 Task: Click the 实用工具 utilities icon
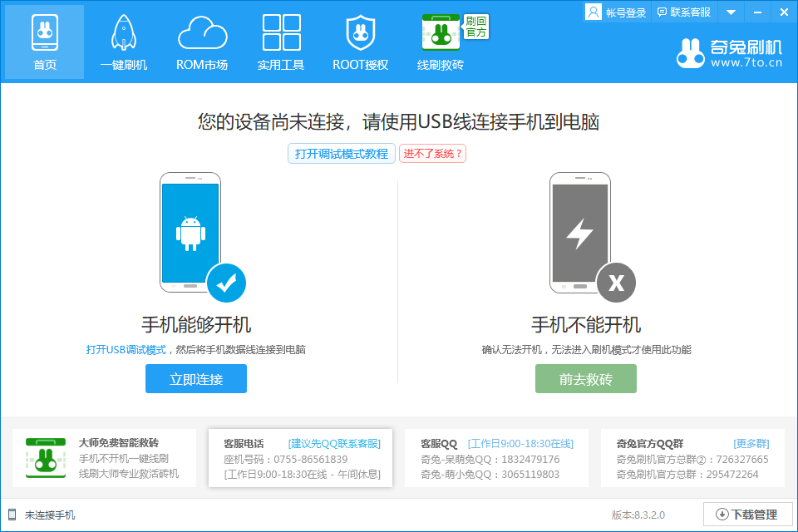pos(280,32)
